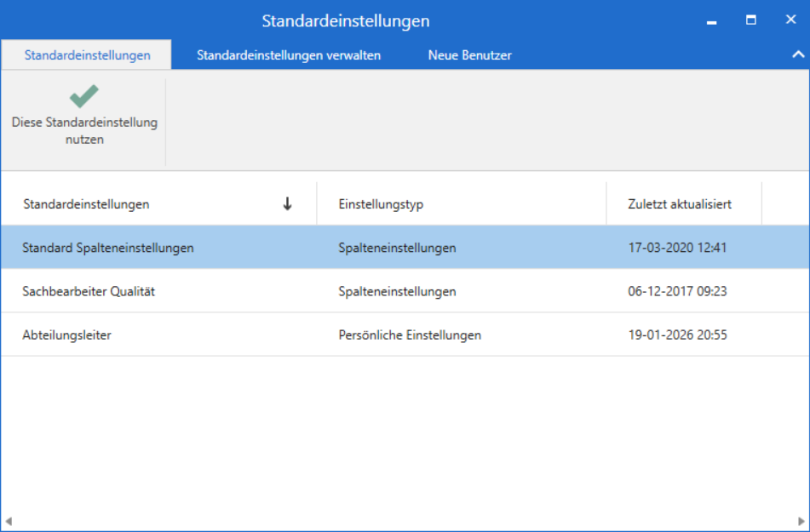Minimize the Standardeinstellungen window
Image resolution: width=810 pixels, height=532 pixels.
coord(712,21)
